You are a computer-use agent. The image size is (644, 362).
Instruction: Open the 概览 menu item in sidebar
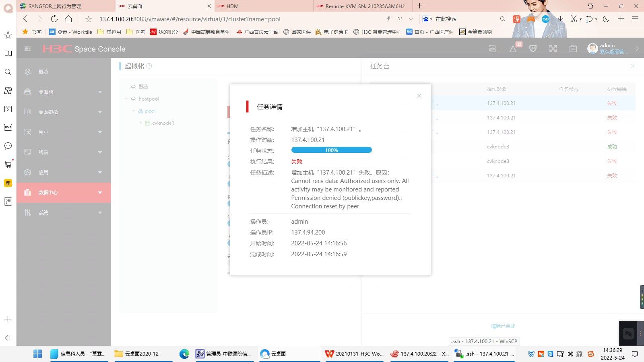(x=64, y=72)
